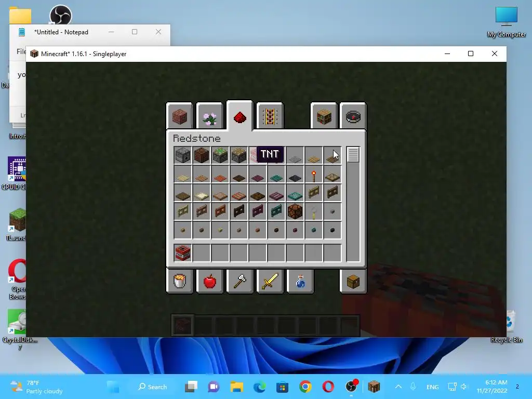Launch Microsoft Edge from the taskbar
532x399 pixels.
click(x=260, y=387)
